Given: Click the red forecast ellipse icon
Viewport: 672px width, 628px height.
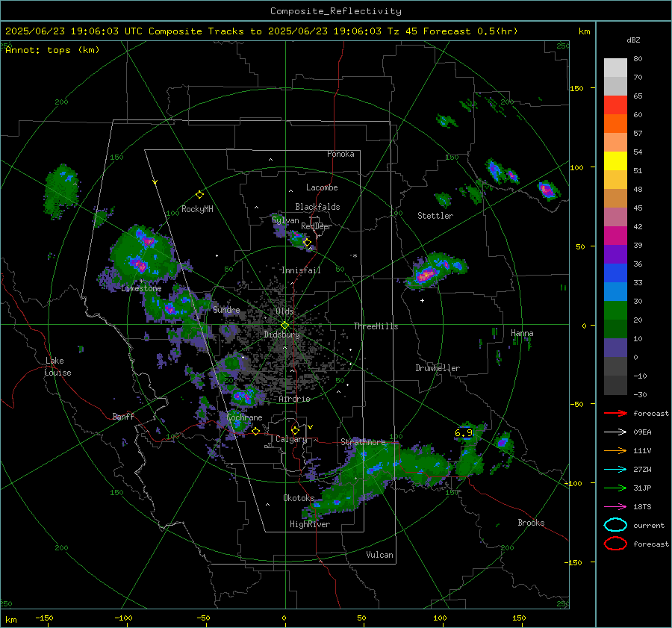Looking at the screenshot, I should tap(615, 544).
